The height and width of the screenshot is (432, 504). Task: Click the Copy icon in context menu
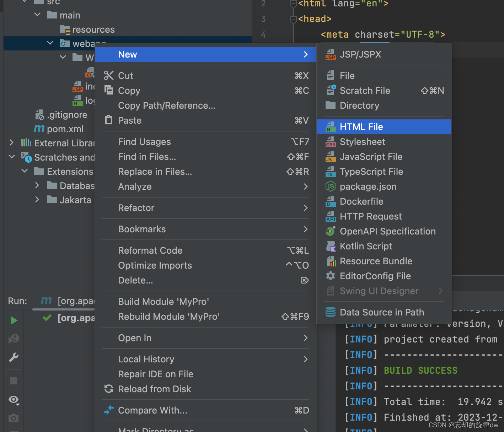tap(109, 90)
